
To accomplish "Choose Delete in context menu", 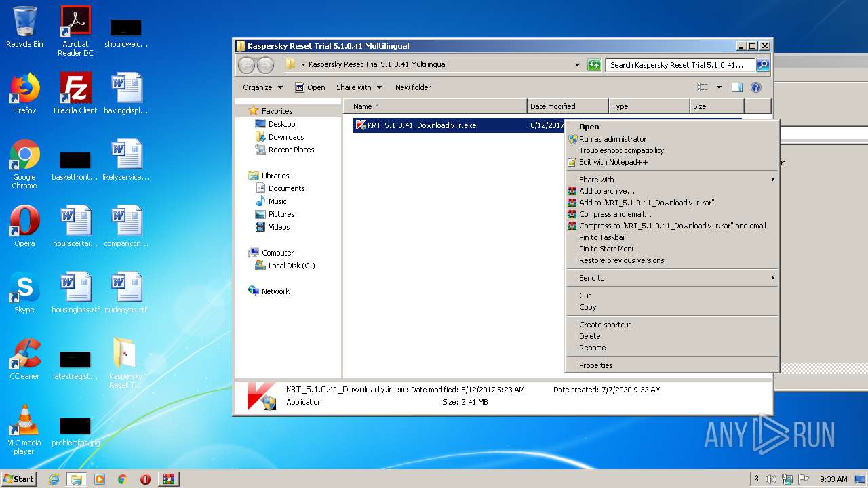I will click(x=671, y=336).
